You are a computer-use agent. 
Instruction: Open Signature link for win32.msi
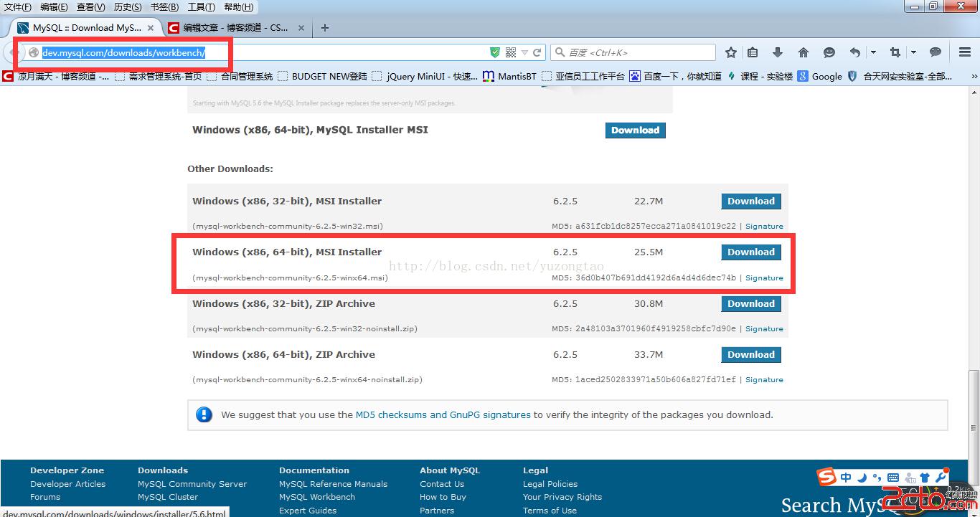coord(764,227)
